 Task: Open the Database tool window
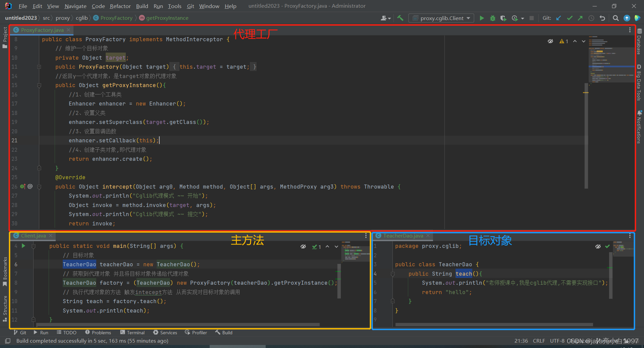639,42
